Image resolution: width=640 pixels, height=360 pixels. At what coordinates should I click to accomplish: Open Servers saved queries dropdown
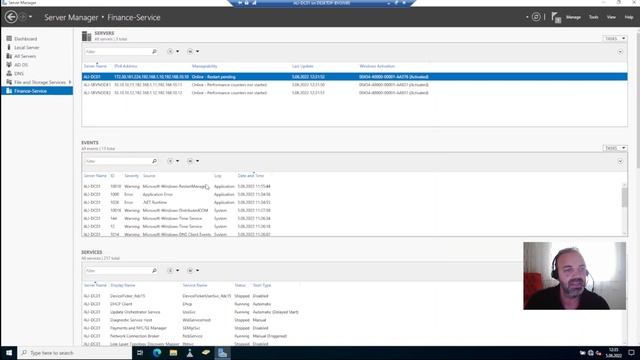point(193,51)
